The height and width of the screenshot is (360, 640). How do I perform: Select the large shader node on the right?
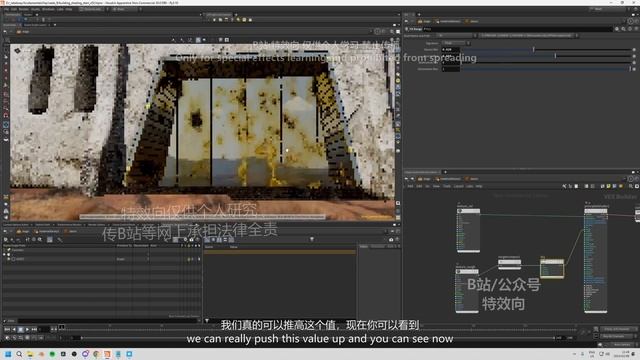tap(596, 260)
